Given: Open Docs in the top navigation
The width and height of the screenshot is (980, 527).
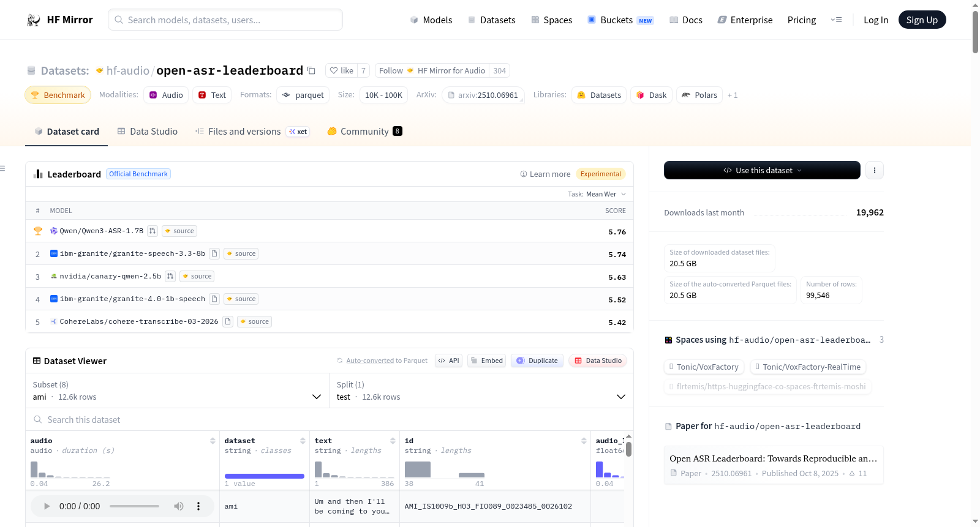Looking at the screenshot, I should coord(686,20).
